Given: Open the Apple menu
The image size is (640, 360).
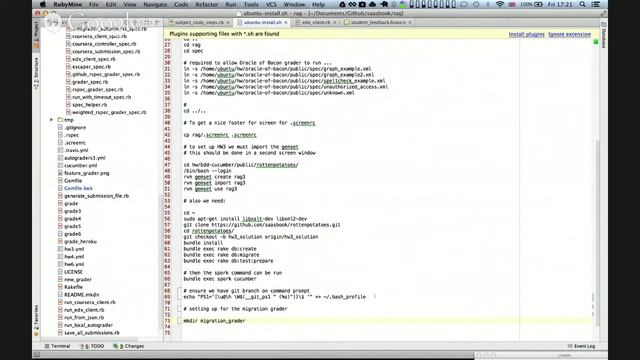Looking at the screenshot, I should (x=43, y=4).
